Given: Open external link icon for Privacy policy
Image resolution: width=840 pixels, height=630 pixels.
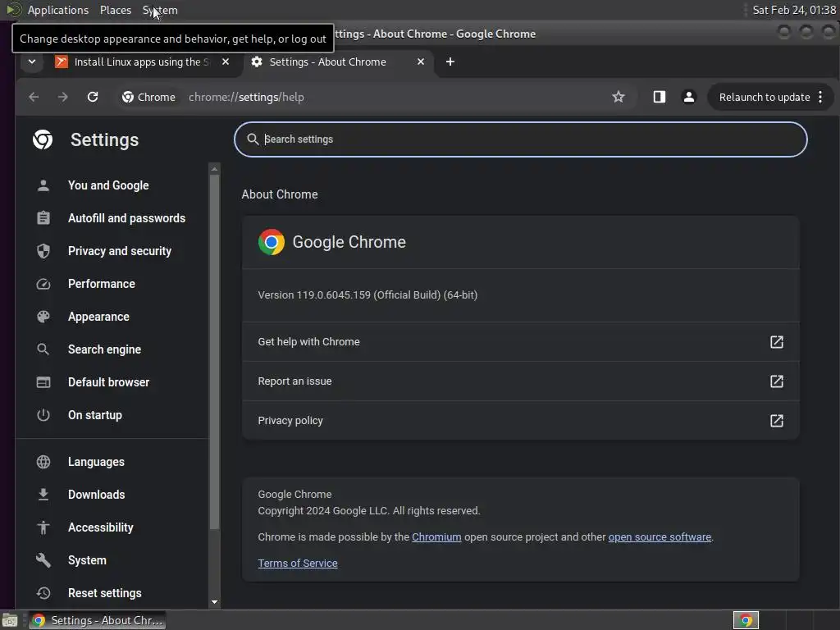Looking at the screenshot, I should [x=776, y=421].
